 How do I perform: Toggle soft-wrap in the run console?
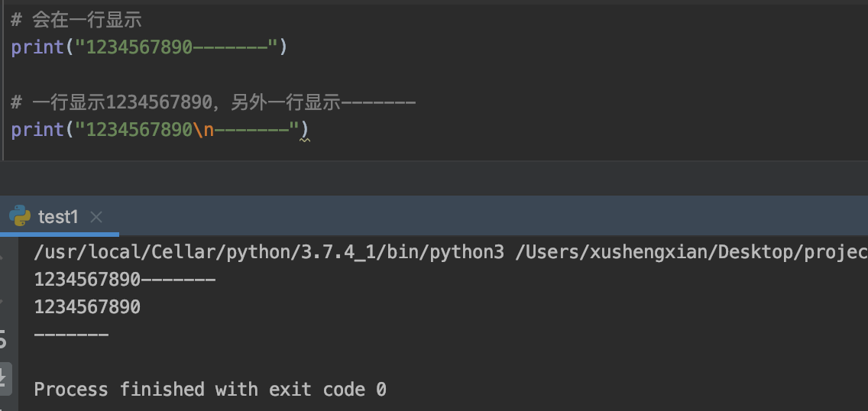4,338
